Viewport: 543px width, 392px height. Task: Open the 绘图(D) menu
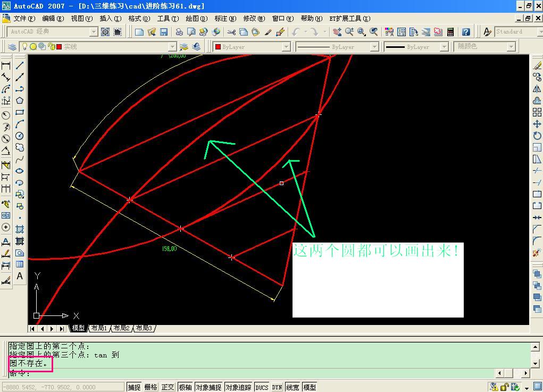(x=197, y=19)
